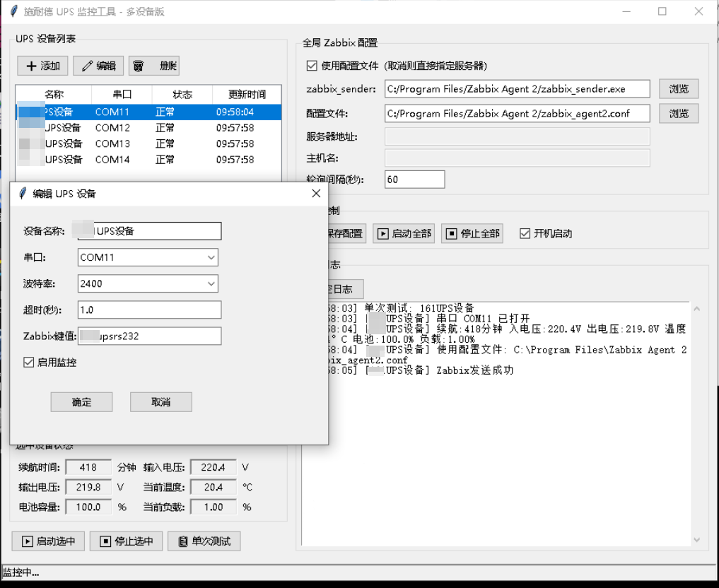719x588 pixels.
Task: Disable the start on boot checkbox
Action: (525, 233)
